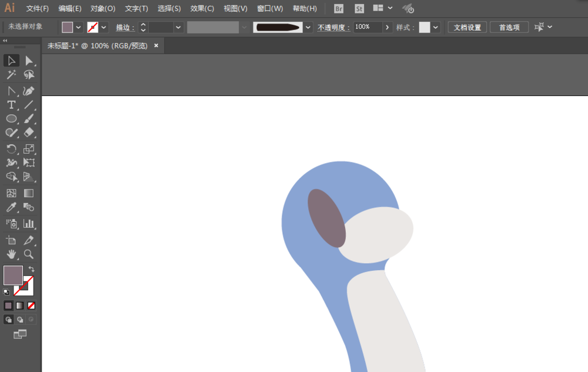Open the 效果(C) menu
The height and width of the screenshot is (372, 588).
point(202,8)
